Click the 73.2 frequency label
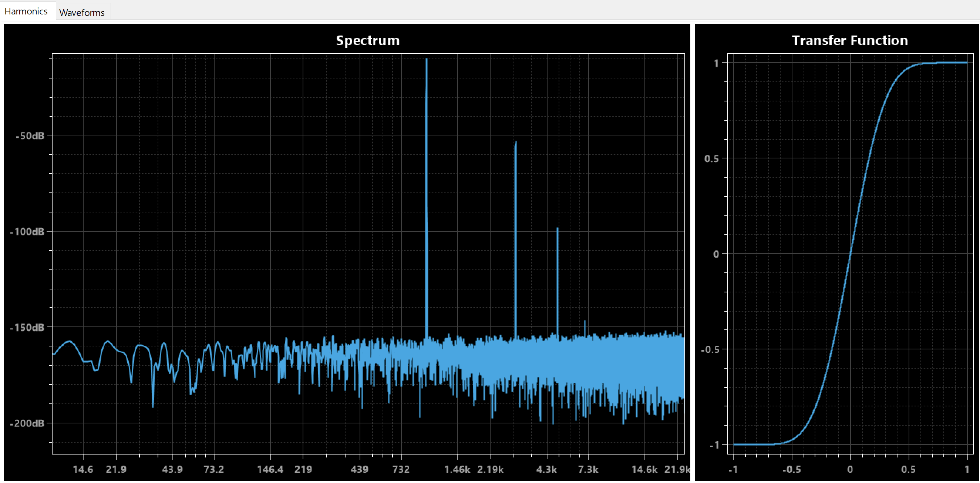 (214, 469)
